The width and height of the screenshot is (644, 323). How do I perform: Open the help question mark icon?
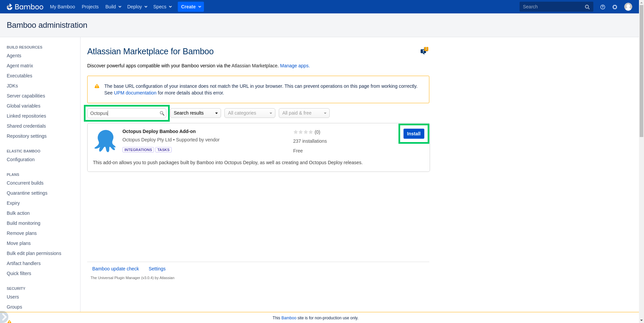(603, 7)
